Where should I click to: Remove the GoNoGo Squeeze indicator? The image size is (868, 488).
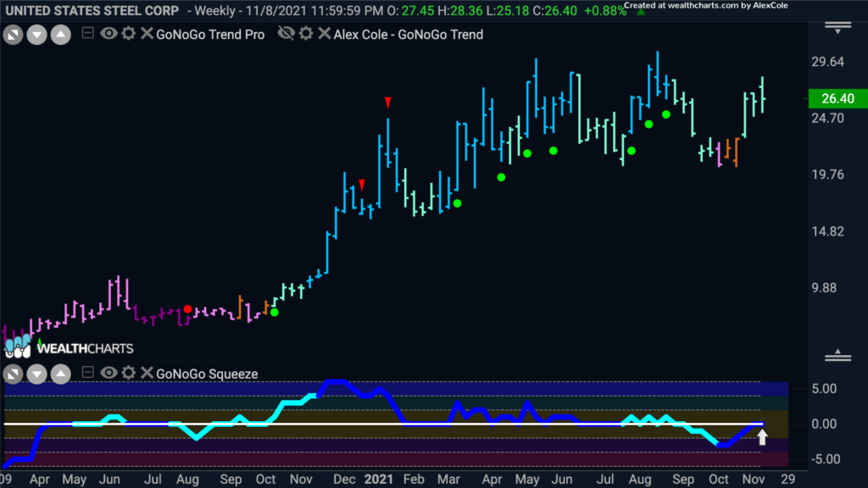coord(147,373)
